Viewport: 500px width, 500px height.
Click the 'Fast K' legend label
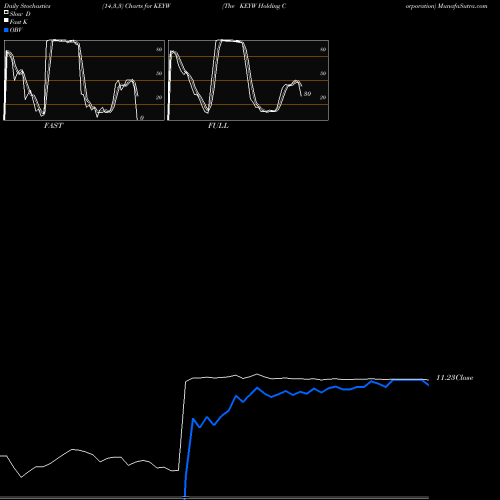click(x=19, y=22)
